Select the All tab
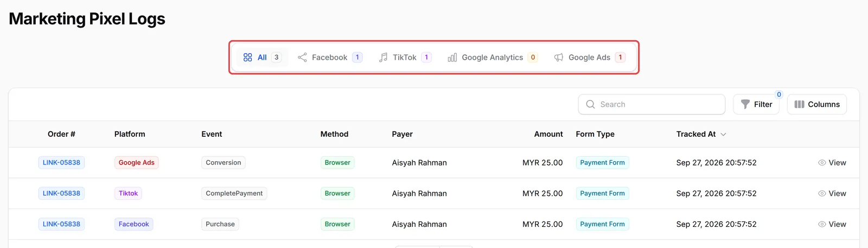 click(x=261, y=58)
